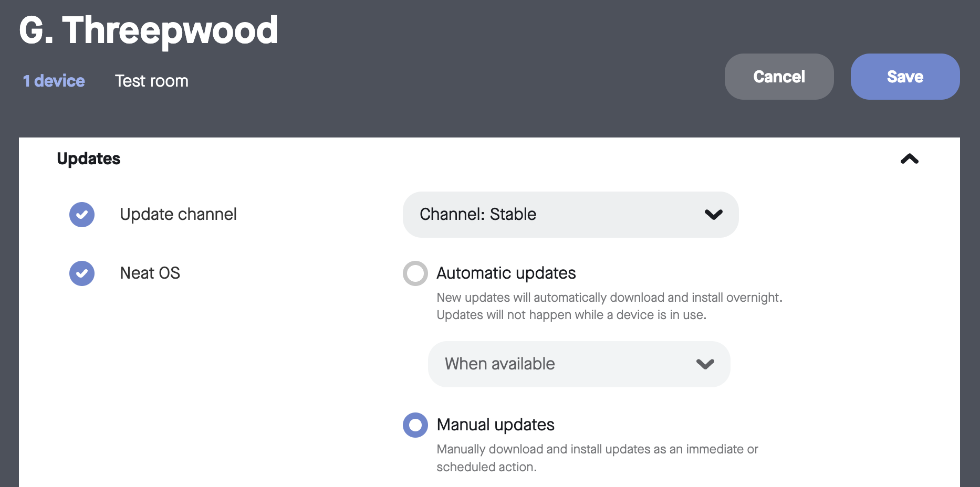
Task: Cancel the settings changes
Action: point(779,77)
